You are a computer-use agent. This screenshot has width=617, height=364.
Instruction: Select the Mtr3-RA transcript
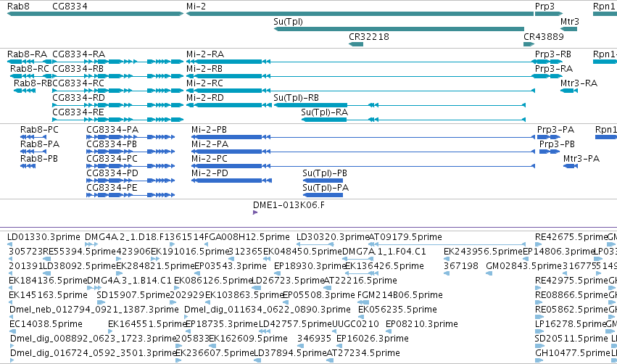coord(569,91)
